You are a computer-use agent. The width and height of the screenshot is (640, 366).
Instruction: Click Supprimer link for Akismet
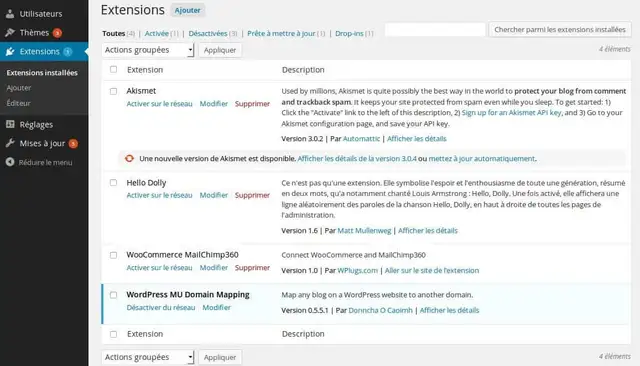click(252, 104)
